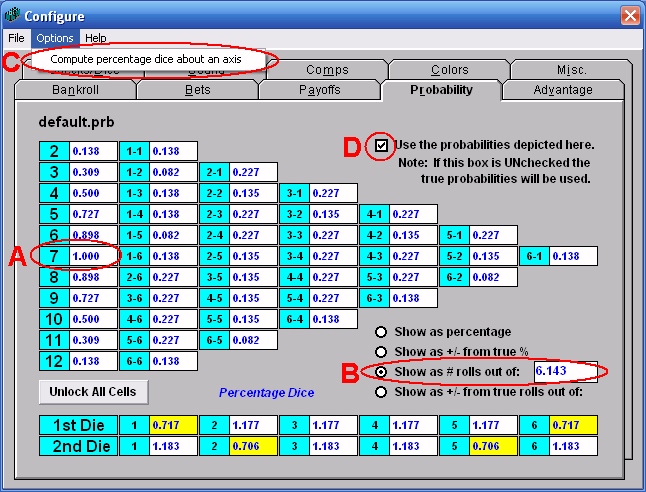Select Show as +/- from true rolls option

click(381, 392)
